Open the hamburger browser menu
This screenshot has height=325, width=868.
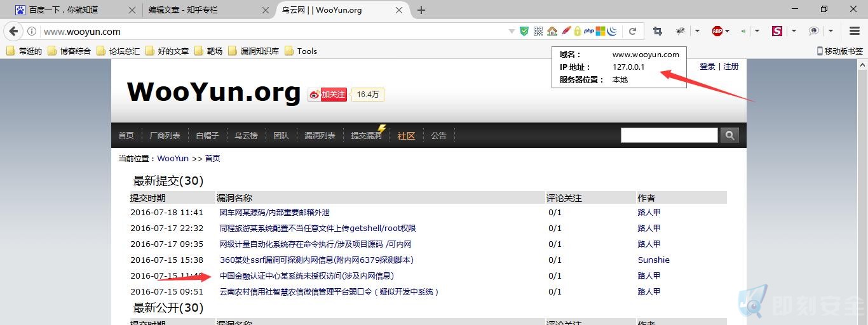(x=855, y=31)
